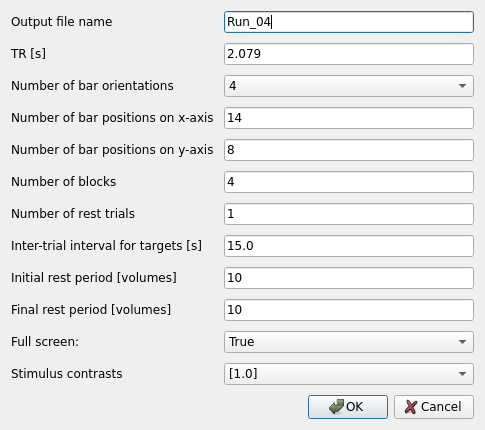Click the bar orientations dropdown arrow
Screen dimensions: 485x430
(462, 86)
